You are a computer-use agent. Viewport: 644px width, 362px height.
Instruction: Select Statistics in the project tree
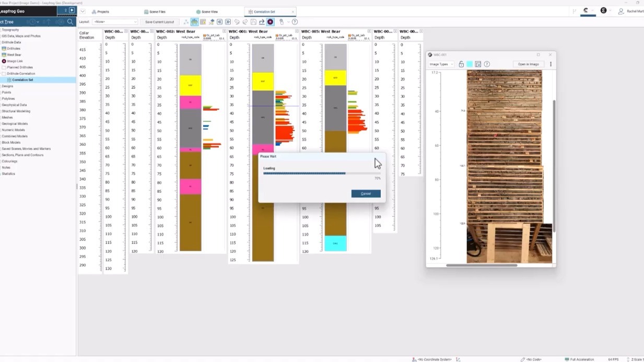click(8, 174)
